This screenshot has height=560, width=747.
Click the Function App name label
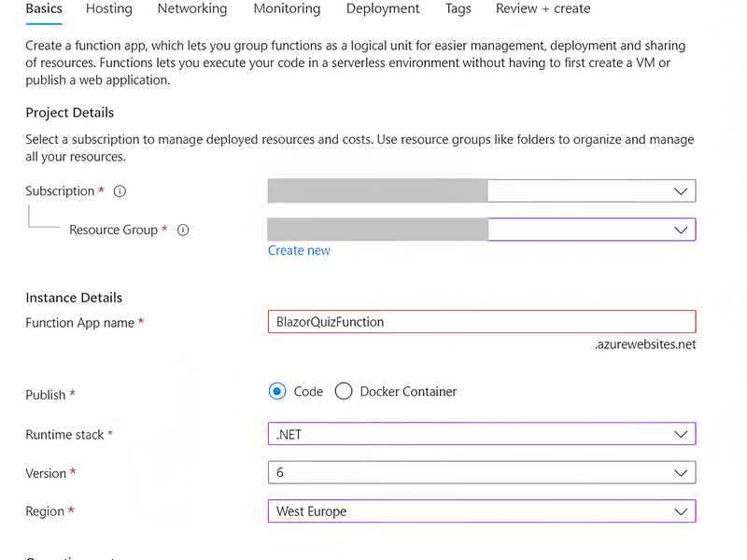pyautogui.click(x=80, y=323)
